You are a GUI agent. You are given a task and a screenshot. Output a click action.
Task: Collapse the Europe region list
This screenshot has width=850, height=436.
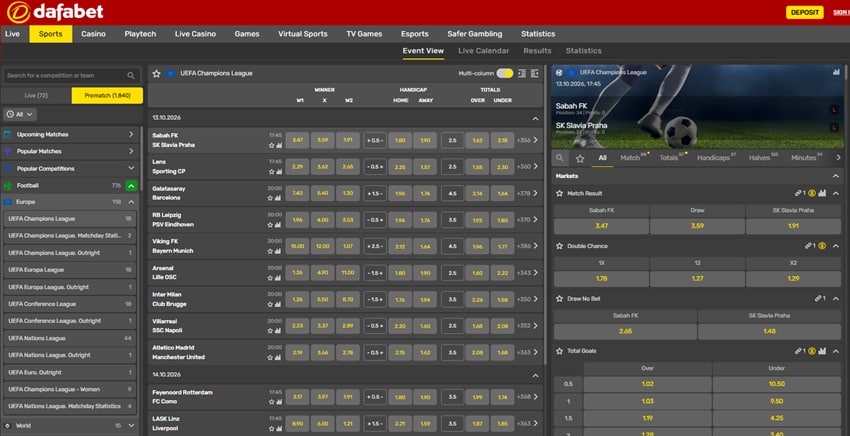point(131,202)
